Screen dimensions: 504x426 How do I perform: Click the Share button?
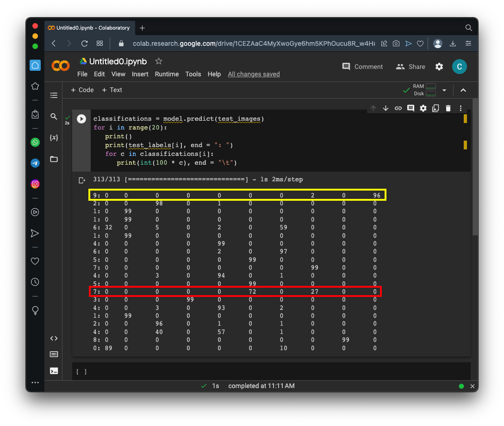(x=411, y=67)
